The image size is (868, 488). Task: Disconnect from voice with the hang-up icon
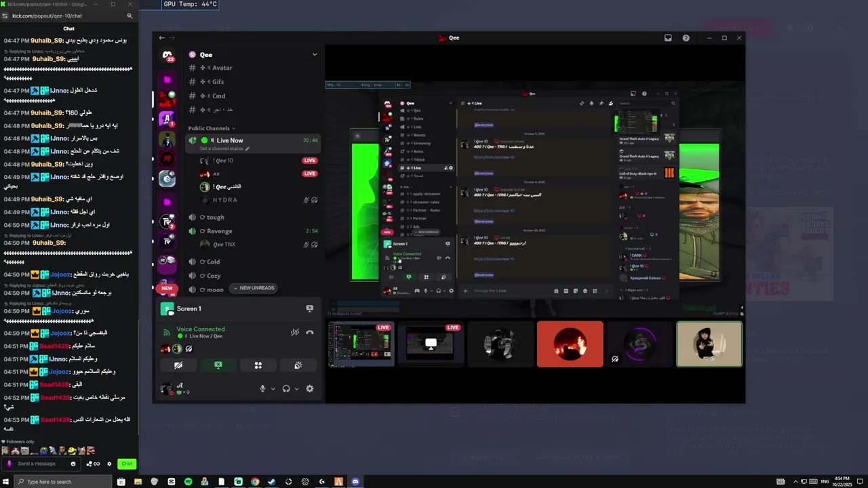pos(310,332)
